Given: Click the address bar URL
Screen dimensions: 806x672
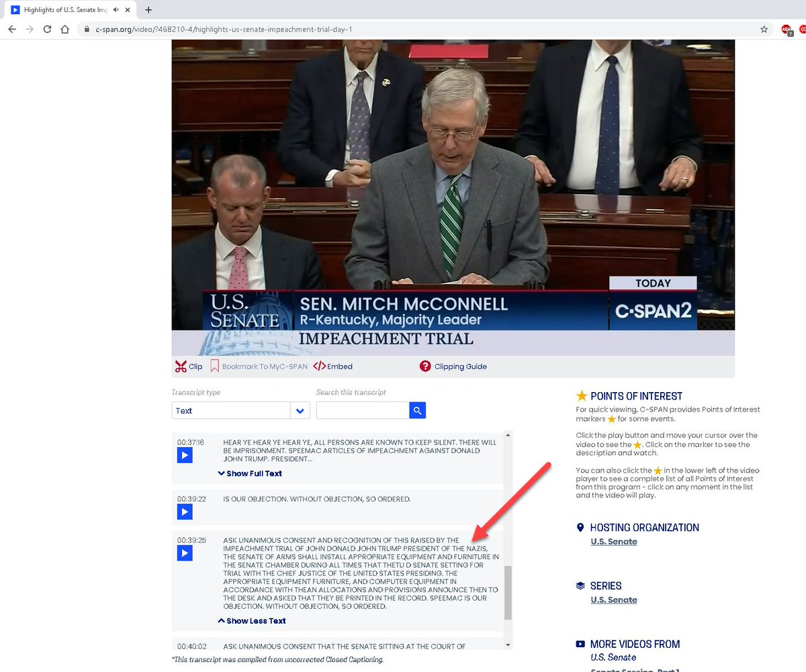Looking at the screenshot, I should (x=222, y=30).
